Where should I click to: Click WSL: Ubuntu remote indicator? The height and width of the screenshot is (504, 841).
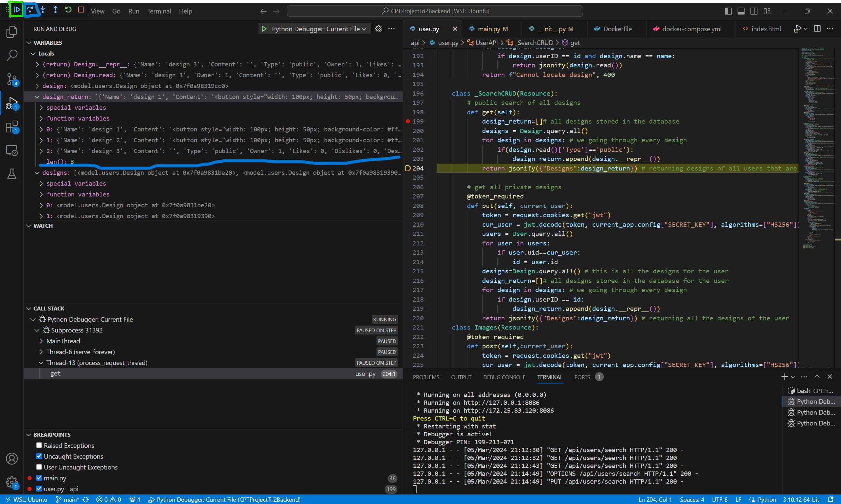coord(27,499)
